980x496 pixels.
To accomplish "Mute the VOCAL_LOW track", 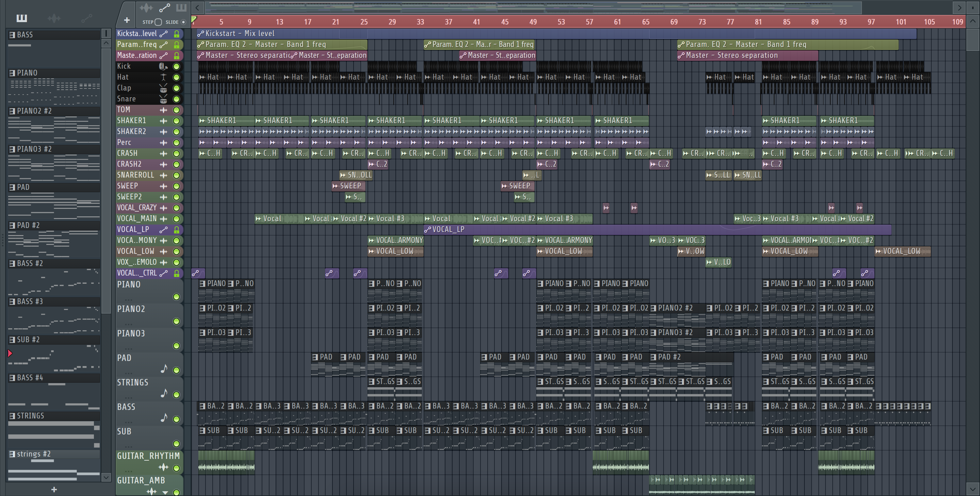I will [x=176, y=251].
